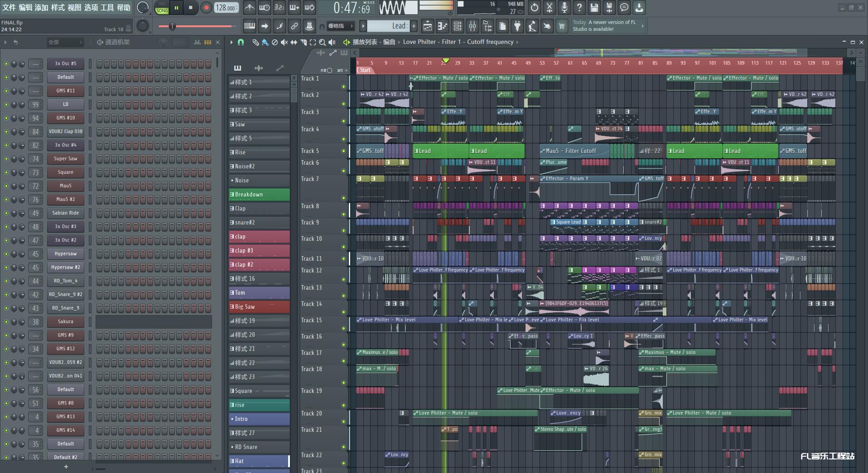
Task: Mute Track 5 with its green light
Action: pyautogui.click(x=343, y=151)
